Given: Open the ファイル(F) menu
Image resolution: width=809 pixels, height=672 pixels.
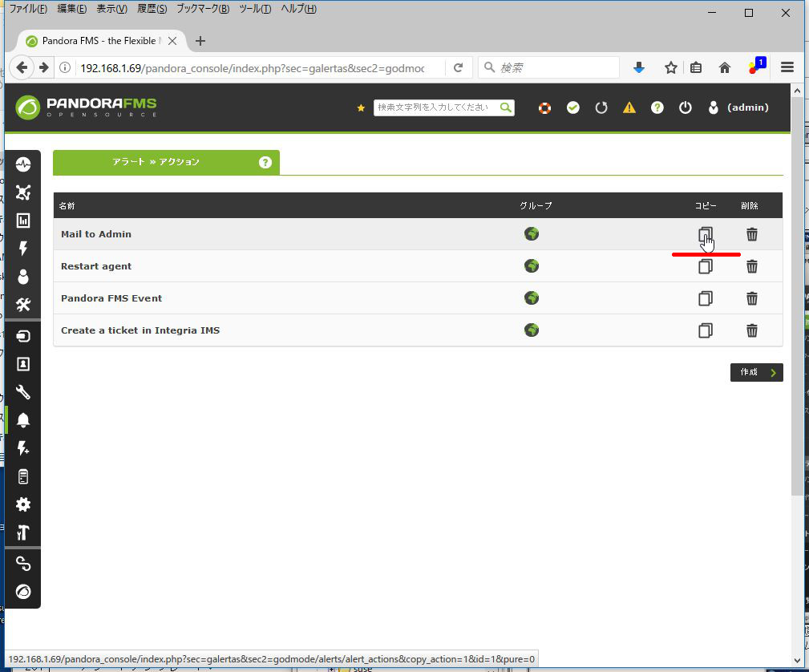Looking at the screenshot, I should click(x=28, y=9).
